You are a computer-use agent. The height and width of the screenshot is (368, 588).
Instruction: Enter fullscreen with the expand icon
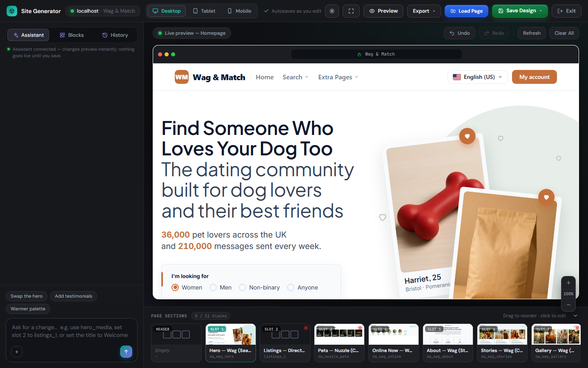pos(351,11)
